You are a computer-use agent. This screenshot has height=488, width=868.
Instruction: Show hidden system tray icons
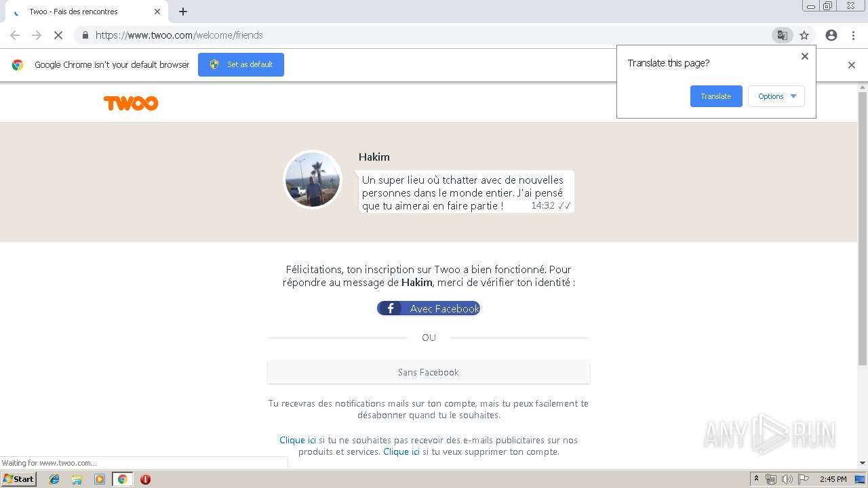point(756,479)
